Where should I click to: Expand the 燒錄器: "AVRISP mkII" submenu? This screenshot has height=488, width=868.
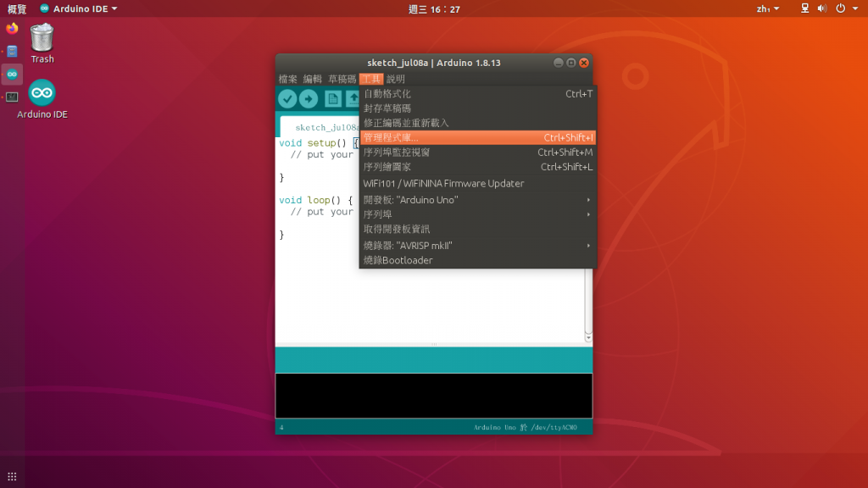click(478, 246)
